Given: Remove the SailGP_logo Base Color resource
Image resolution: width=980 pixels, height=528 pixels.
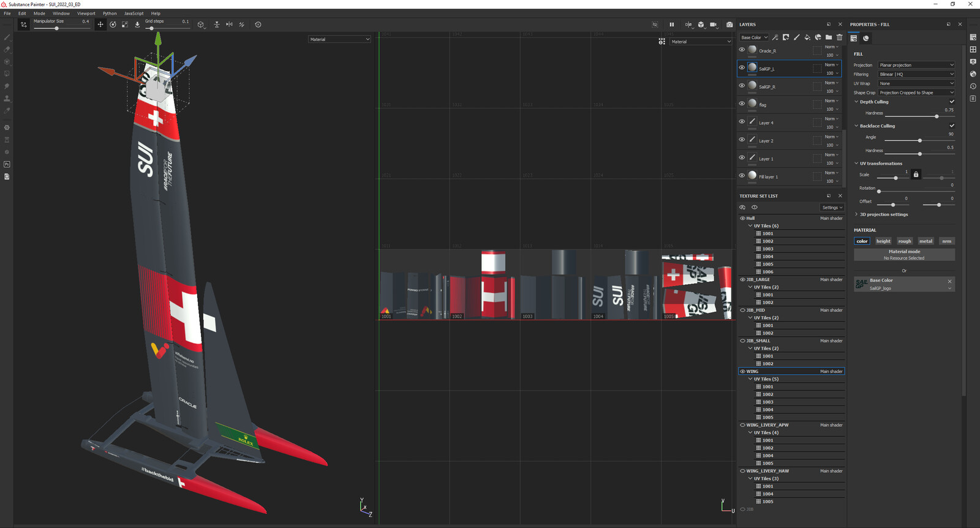Looking at the screenshot, I should (x=950, y=281).
